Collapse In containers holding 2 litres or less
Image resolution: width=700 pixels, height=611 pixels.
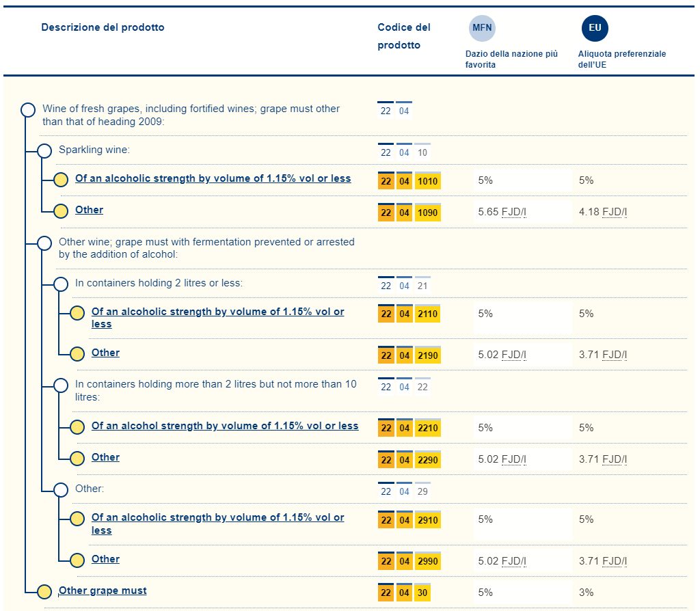coord(61,284)
